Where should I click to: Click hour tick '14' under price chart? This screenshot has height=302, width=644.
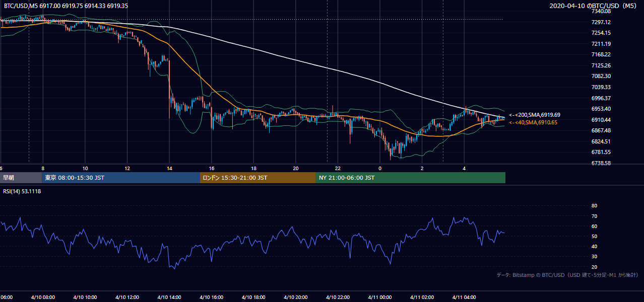click(170, 168)
